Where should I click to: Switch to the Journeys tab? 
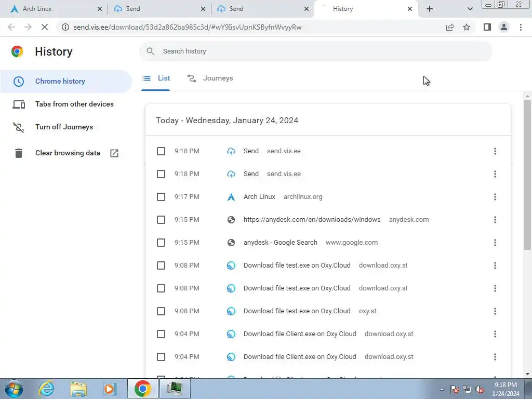(x=210, y=78)
